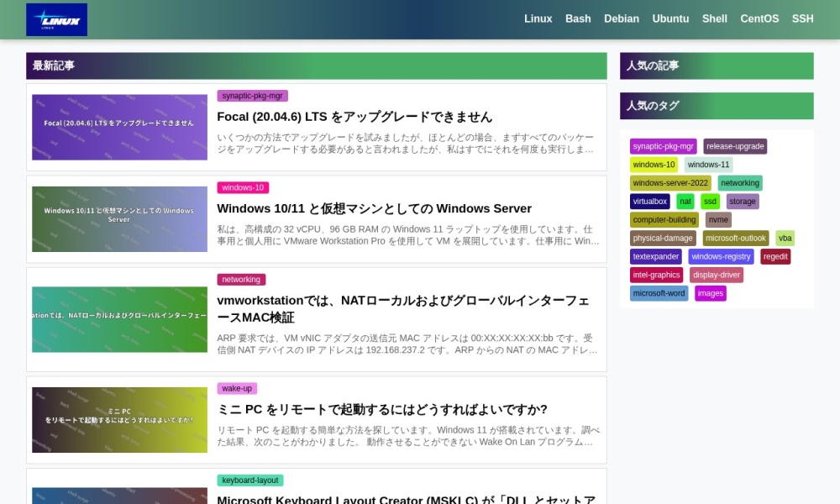Open the Windows 10/11 virtual machine article
This screenshot has height=504, width=840.
(374, 208)
